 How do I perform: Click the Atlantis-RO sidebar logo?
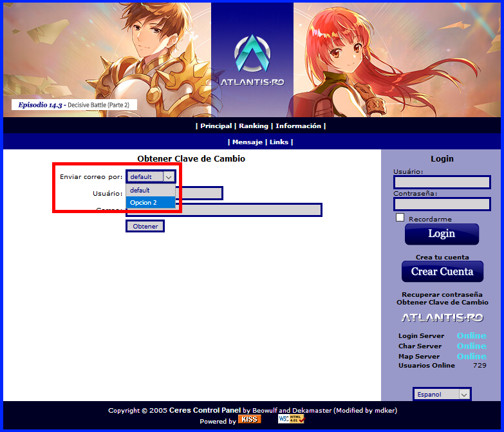coord(442,318)
